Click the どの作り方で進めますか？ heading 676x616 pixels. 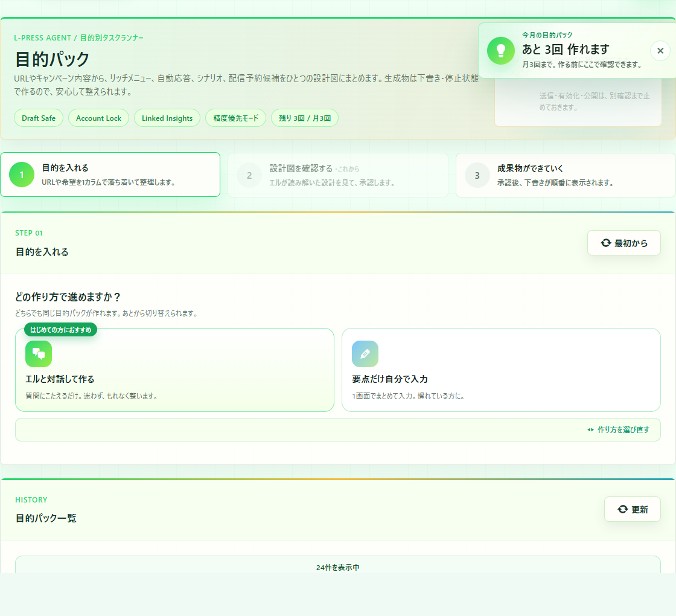[x=68, y=297]
